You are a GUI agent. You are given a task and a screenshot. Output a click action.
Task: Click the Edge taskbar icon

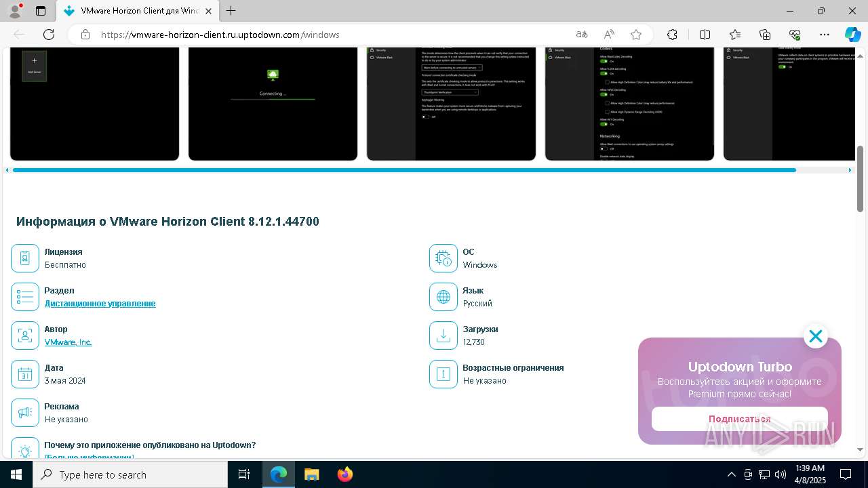[x=279, y=474]
